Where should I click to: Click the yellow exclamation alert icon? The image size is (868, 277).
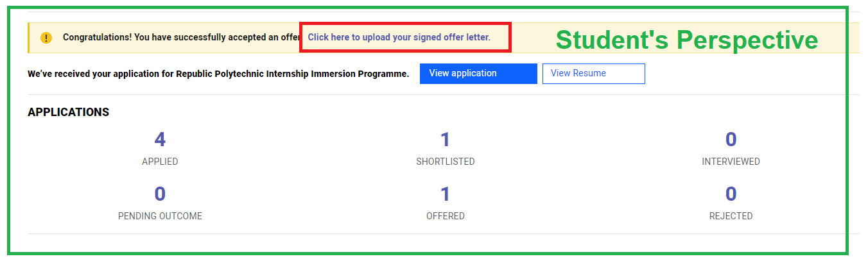(46, 38)
